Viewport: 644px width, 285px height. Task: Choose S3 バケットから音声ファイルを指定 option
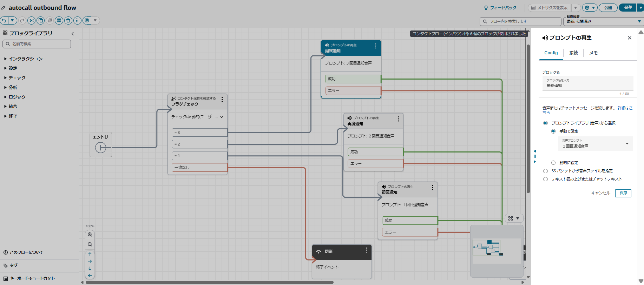(x=545, y=171)
